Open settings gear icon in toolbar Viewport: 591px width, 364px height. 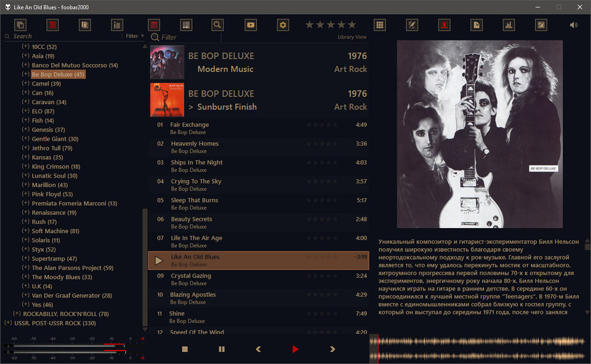283,25
